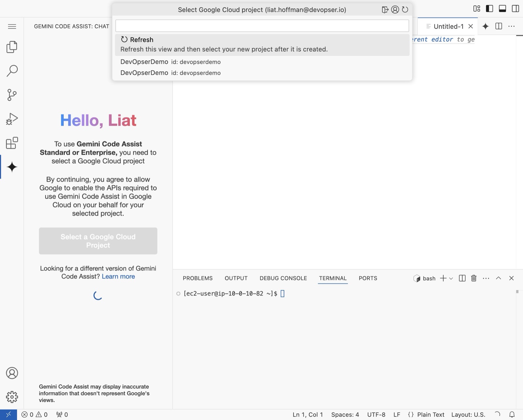Open the hamburger application menu
The width and height of the screenshot is (523, 420).
(x=12, y=26)
